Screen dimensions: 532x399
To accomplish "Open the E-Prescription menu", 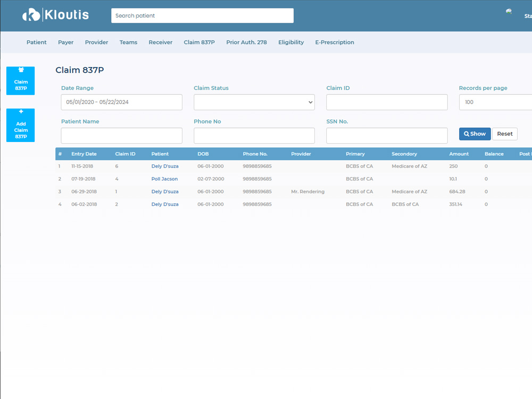I will tap(335, 42).
